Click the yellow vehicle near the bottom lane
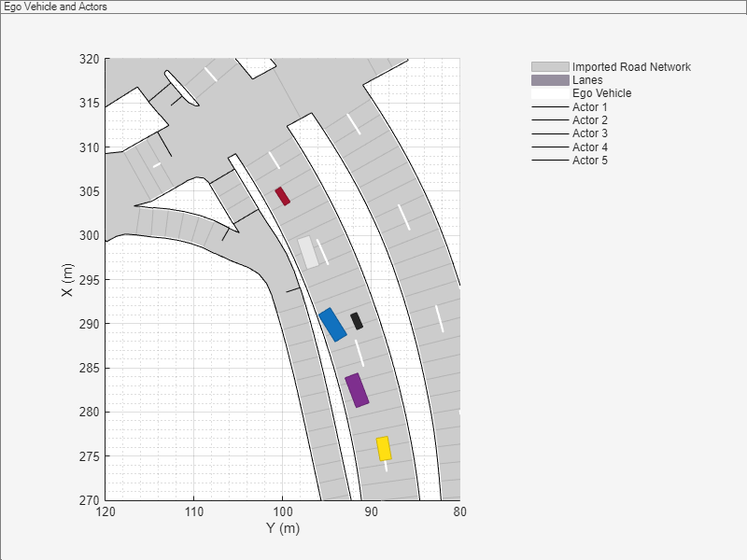 coord(384,447)
